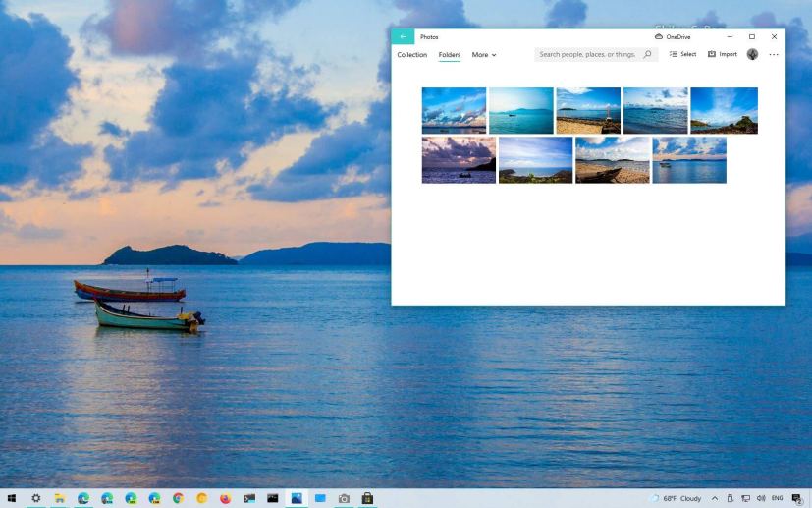Click the Select button
Image resolution: width=812 pixels, height=508 pixels.
[x=682, y=55]
